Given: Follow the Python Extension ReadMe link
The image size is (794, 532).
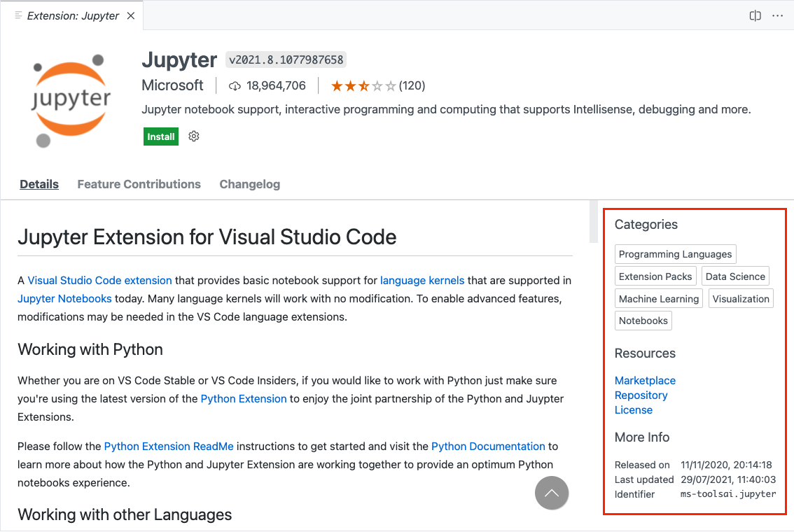Looking at the screenshot, I should point(169,446).
